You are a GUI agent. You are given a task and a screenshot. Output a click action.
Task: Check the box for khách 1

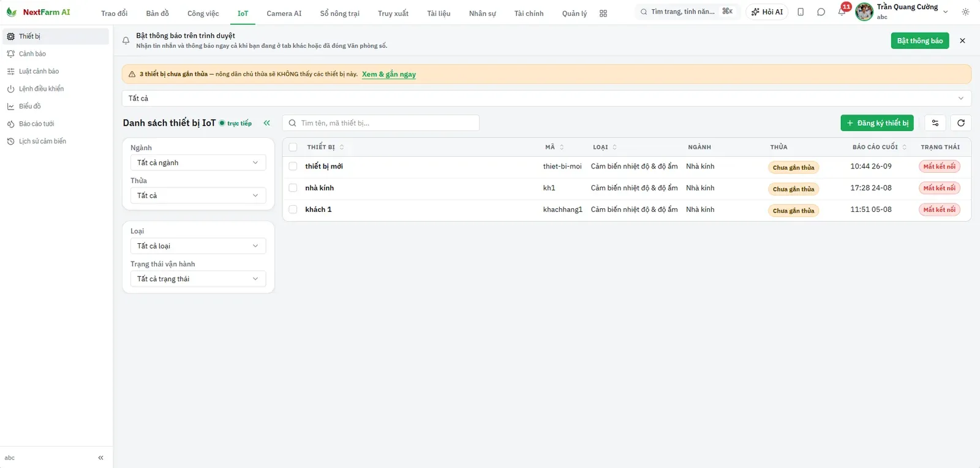pyautogui.click(x=293, y=209)
